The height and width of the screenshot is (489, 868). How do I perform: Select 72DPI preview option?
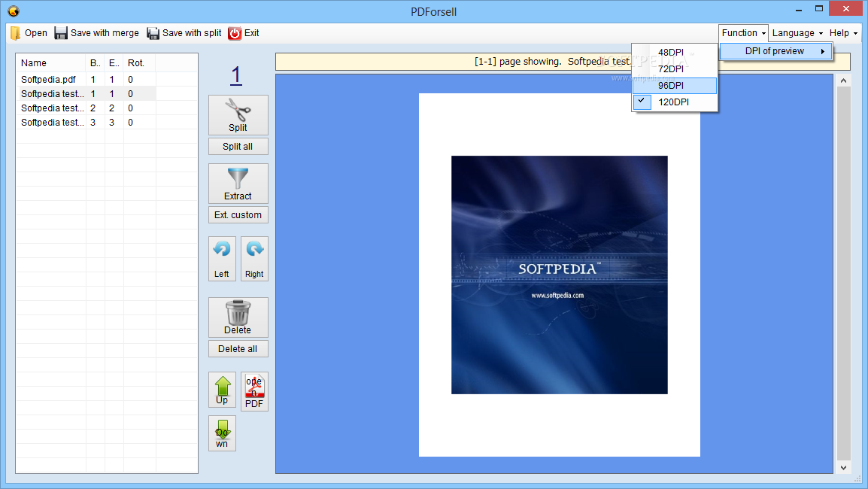click(x=675, y=68)
